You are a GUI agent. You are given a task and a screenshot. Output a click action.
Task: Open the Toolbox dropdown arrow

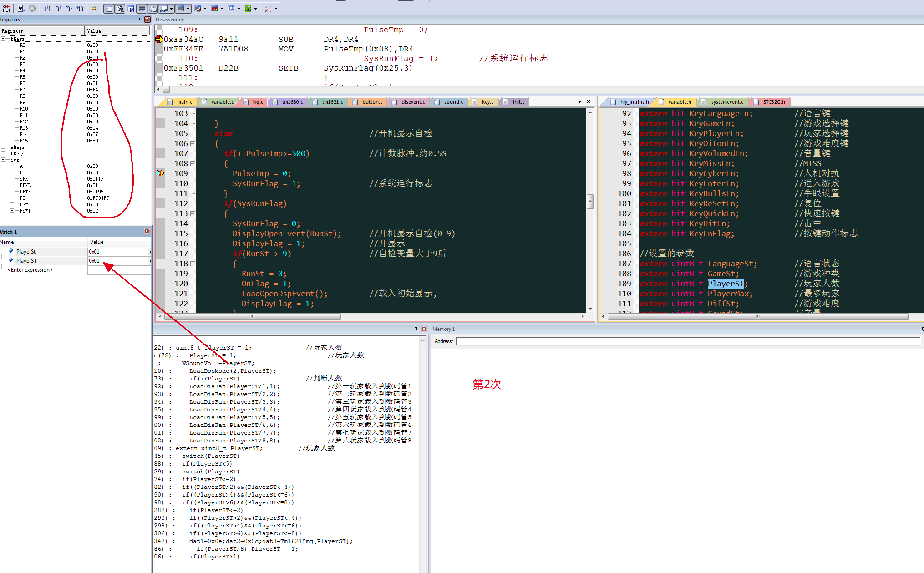pos(276,9)
